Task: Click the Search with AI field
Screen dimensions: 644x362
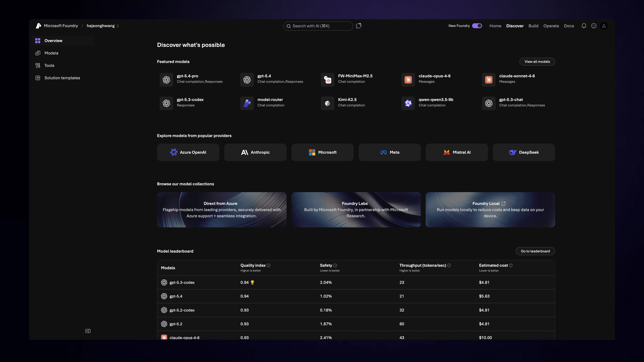Action: [x=318, y=26]
